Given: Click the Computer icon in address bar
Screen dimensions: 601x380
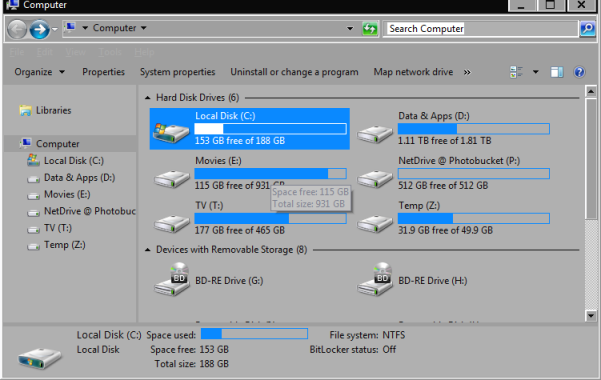Looking at the screenshot, I should pos(70,28).
